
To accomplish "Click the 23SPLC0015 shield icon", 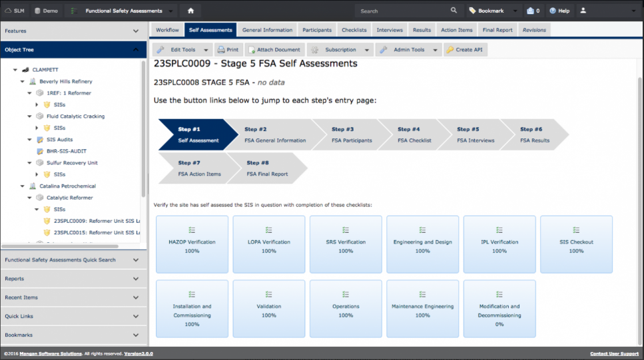I will [x=47, y=232].
